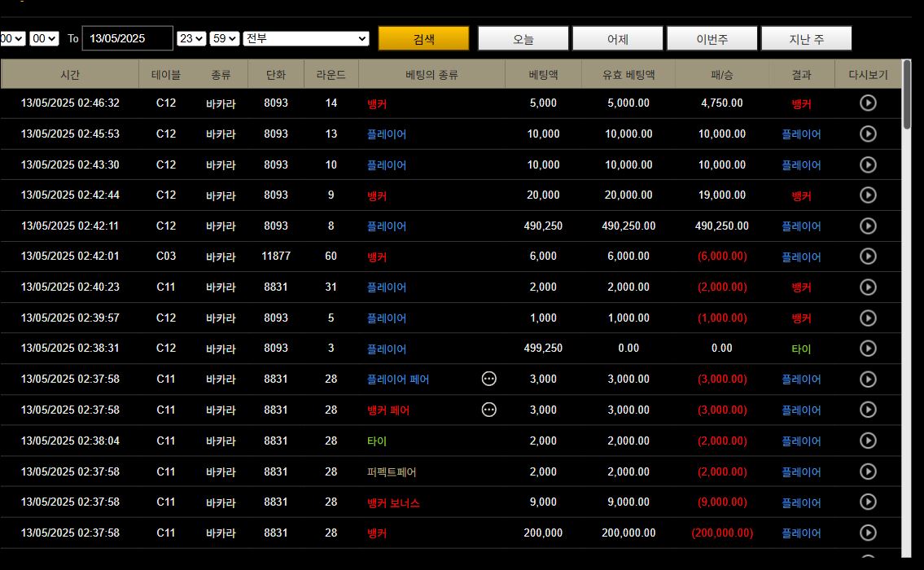Replay the 02:45:53 player bet round
The width and height of the screenshot is (924, 570).
tap(868, 134)
